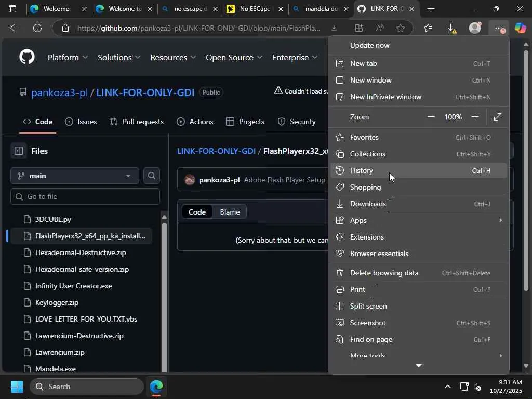Open Extensions menu item
This screenshot has height=399, width=532.
pyautogui.click(x=419, y=237)
